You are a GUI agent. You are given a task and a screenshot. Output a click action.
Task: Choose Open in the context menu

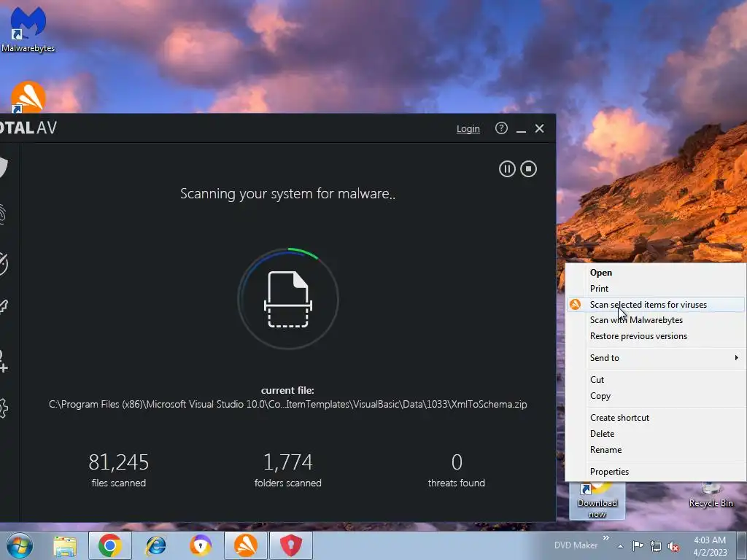(655, 273)
